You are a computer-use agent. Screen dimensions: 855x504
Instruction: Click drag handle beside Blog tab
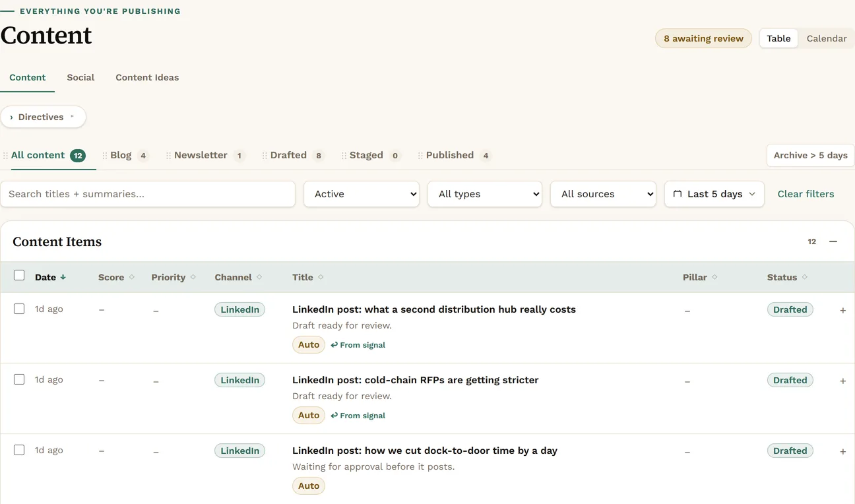click(x=105, y=156)
